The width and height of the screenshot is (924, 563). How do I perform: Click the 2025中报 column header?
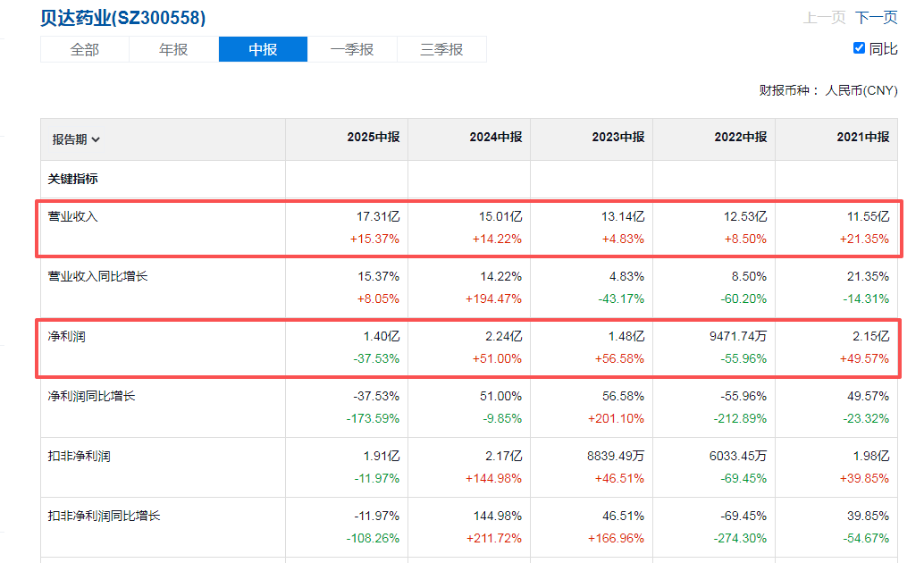pyautogui.click(x=373, y=138)
